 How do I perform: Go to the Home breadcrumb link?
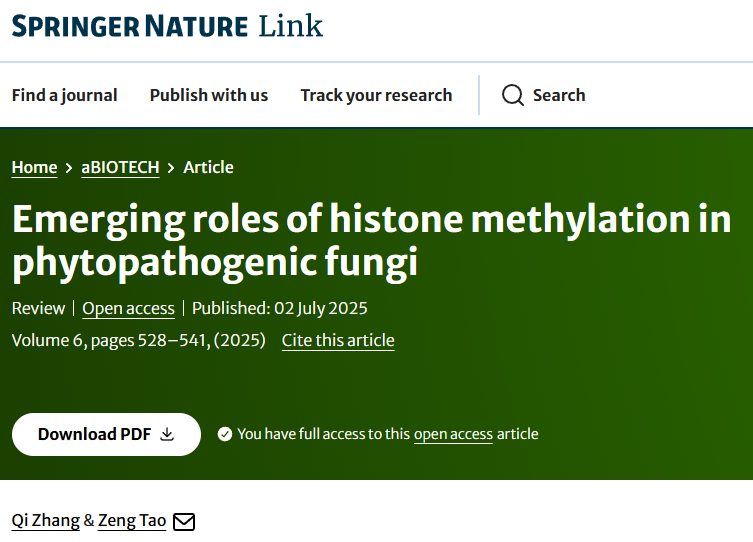(34, 167)
